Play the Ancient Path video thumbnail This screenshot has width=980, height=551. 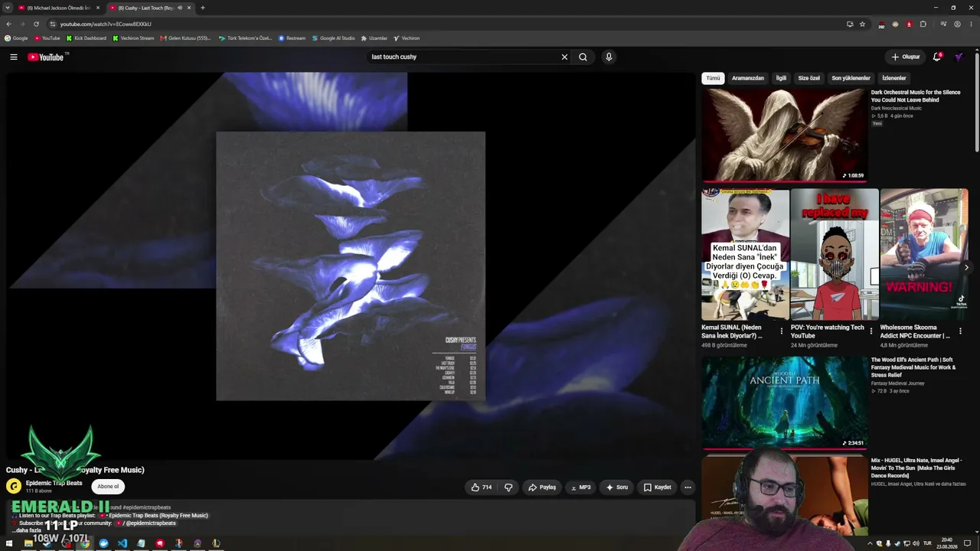click(785, 403)
